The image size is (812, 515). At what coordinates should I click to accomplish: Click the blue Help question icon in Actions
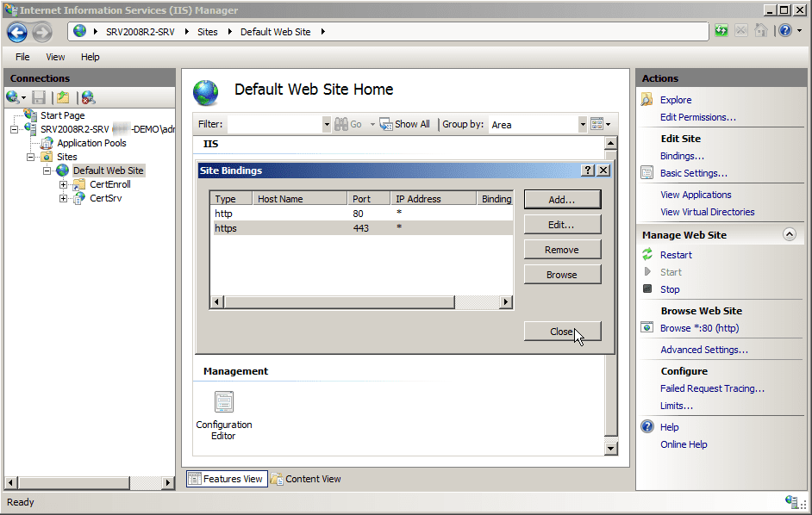(x=647, y=426)
